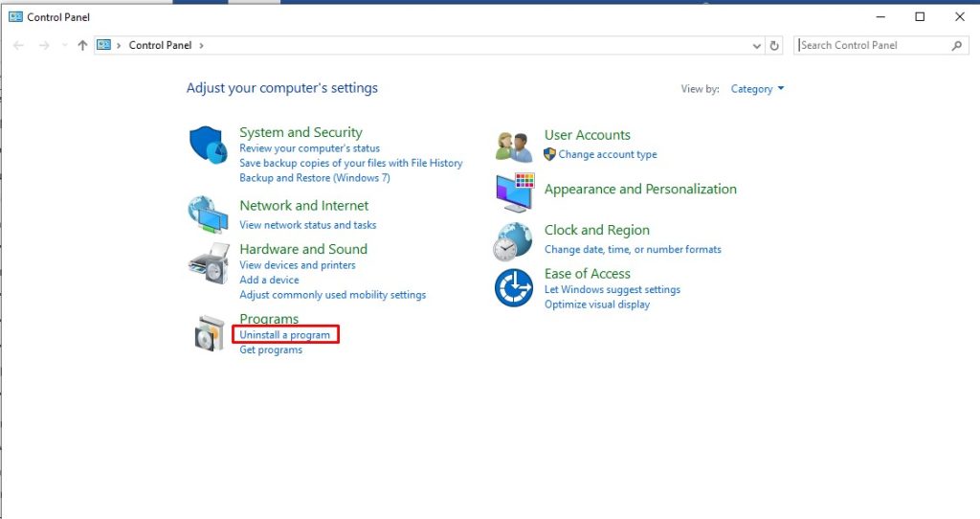Expand the address bar history dropdown
980x519 pixels.
tap(757, 46)
